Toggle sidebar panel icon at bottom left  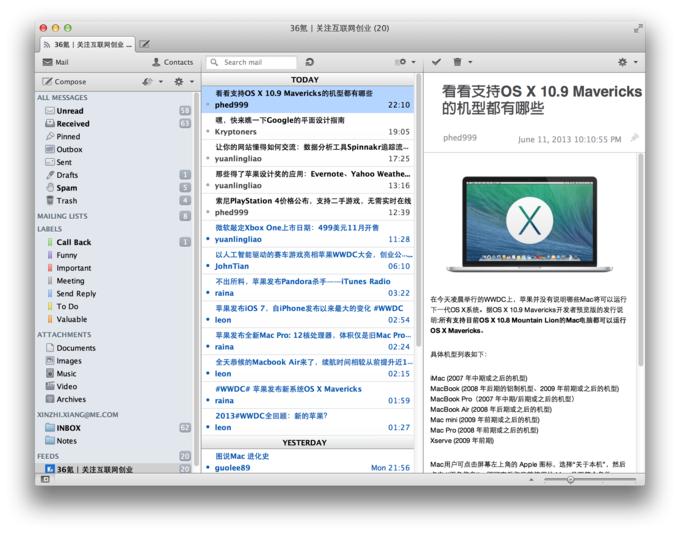[45, 479]
